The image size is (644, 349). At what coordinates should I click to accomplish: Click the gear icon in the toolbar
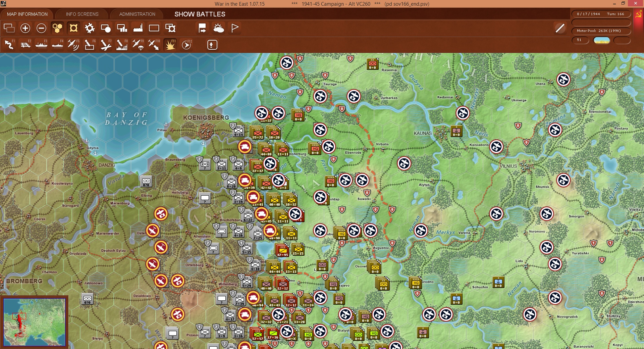(x=90, y=28)
